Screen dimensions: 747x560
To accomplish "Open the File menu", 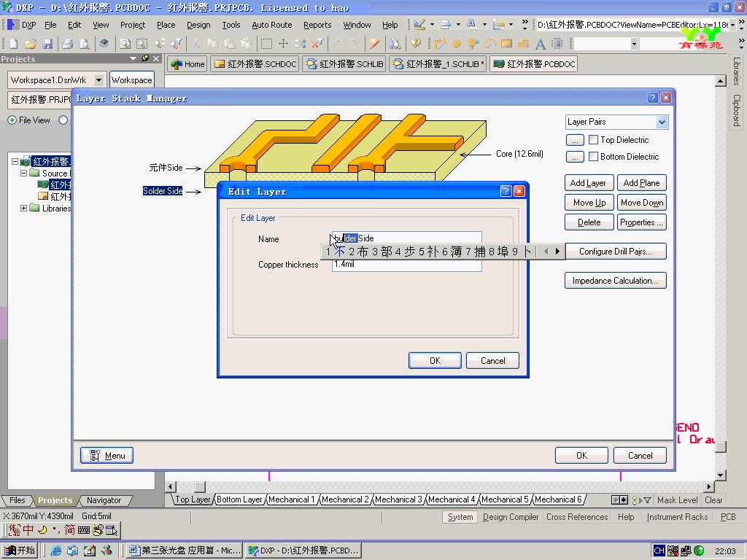I will pos(50,25).
